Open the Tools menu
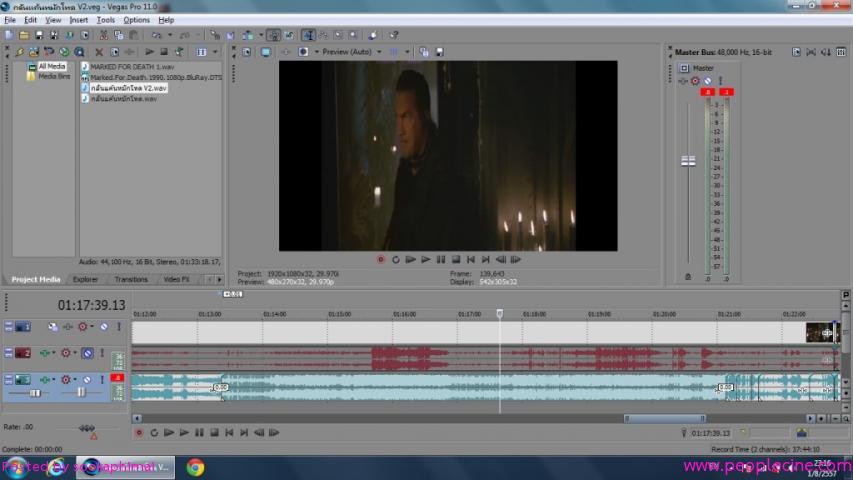This screenshot has height=480, width=853. point(106,20)
